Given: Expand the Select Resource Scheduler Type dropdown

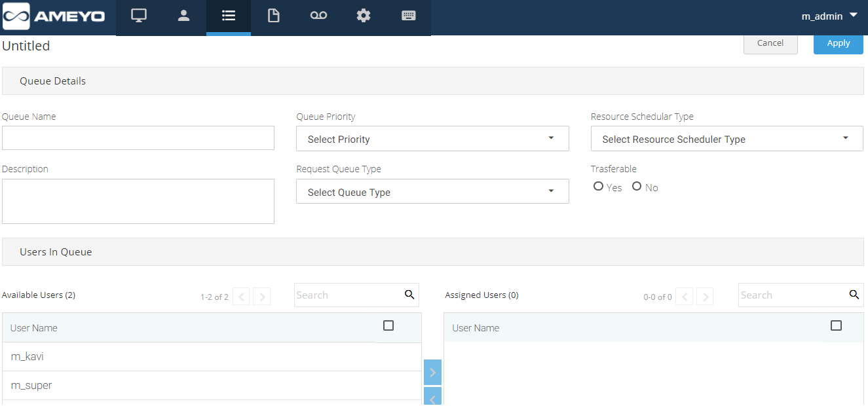Looking at the screenshot, I should tap(726, 139).
